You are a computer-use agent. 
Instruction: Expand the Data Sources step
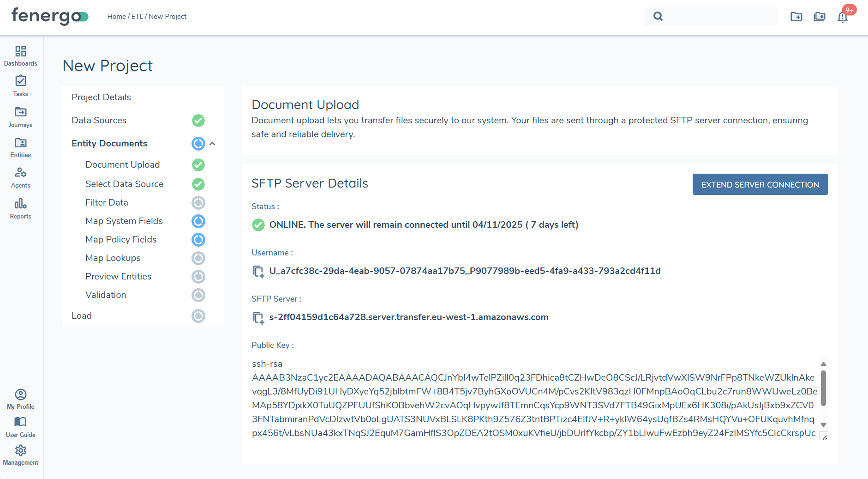(99, 120)
